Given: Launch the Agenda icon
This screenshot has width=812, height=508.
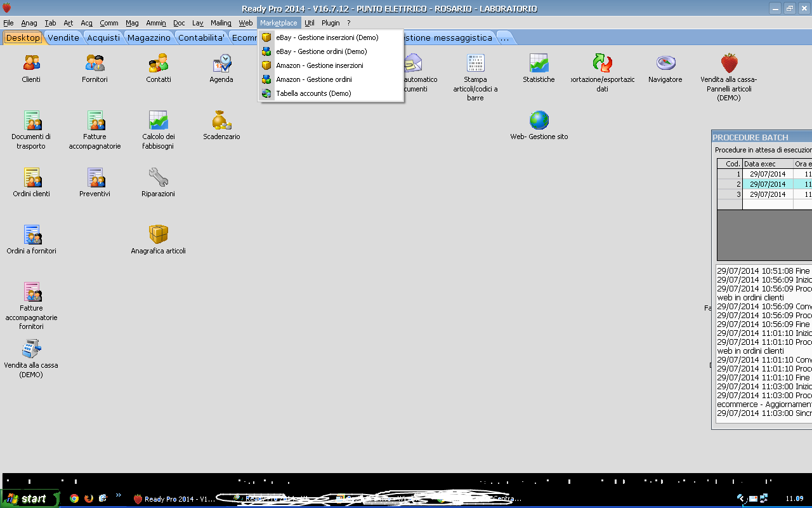Looking at the screenshot, I should pos(221,63).
